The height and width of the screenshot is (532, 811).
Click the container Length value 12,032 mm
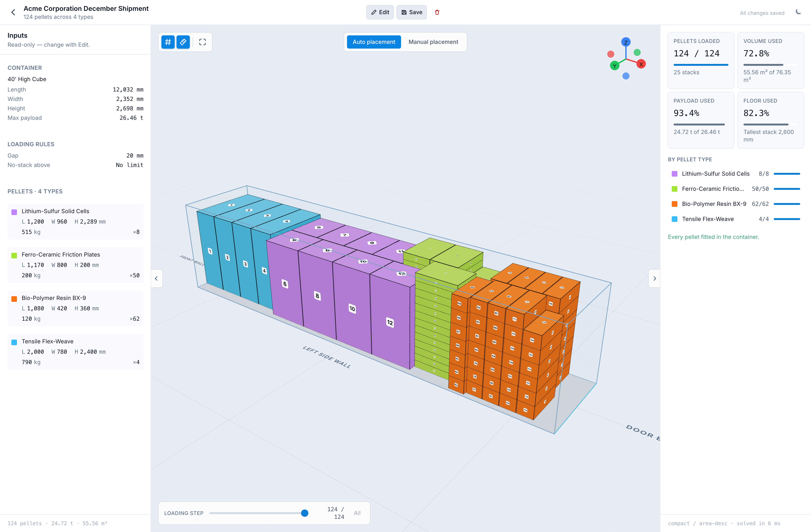[128, 90]
